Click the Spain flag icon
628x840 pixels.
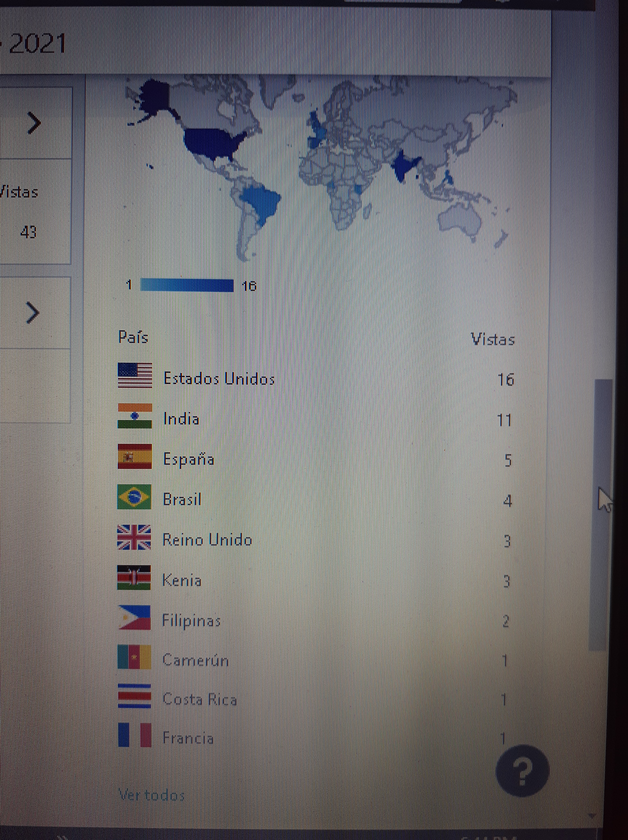(x=135, y=456)
